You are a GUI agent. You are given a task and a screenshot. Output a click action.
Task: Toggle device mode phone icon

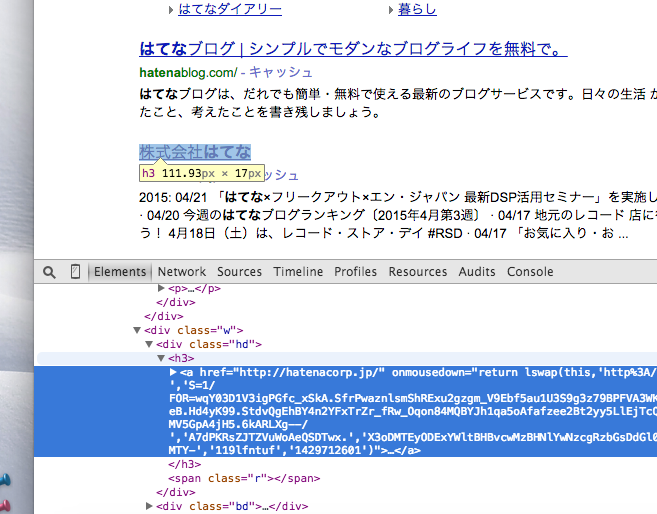click(x=75, y=271)
